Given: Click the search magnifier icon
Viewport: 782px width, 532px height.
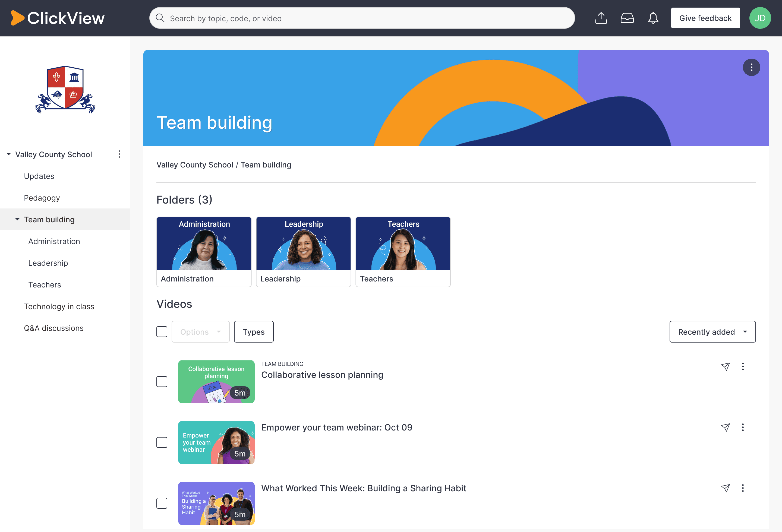Looking at the screenshot, I should click(x=160, y=18).
